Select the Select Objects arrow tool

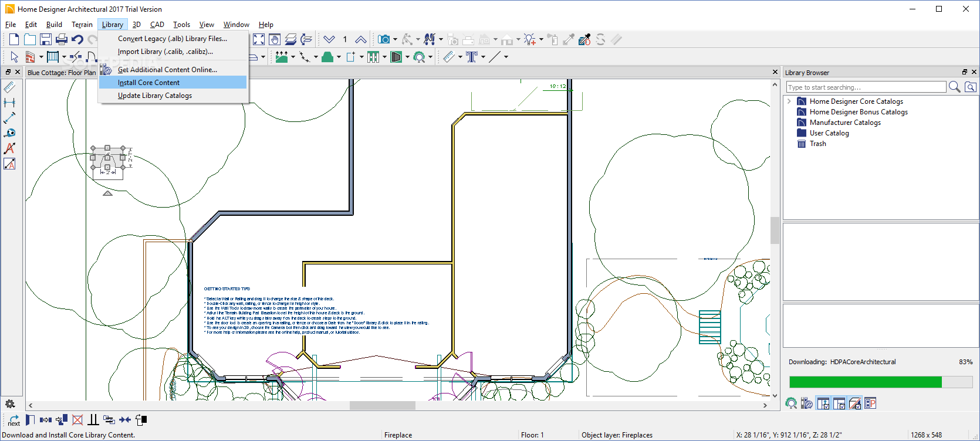14,57
